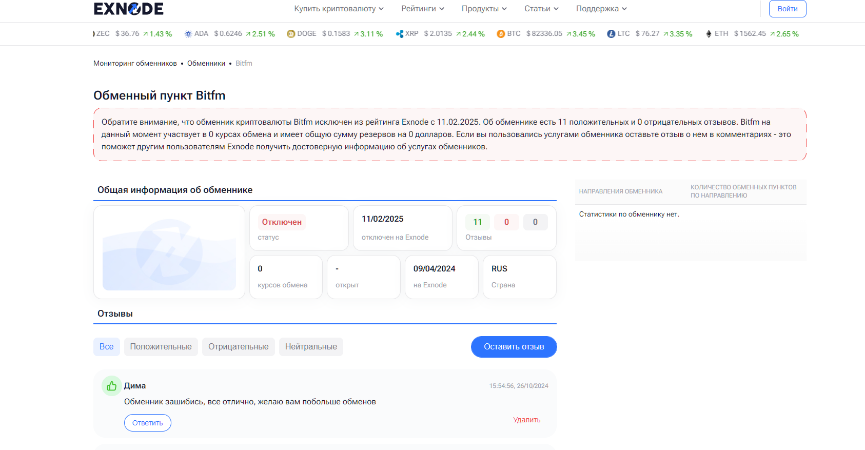Open Обменники breadcrumb link
865x450 pixels.
tap(206, 63)
